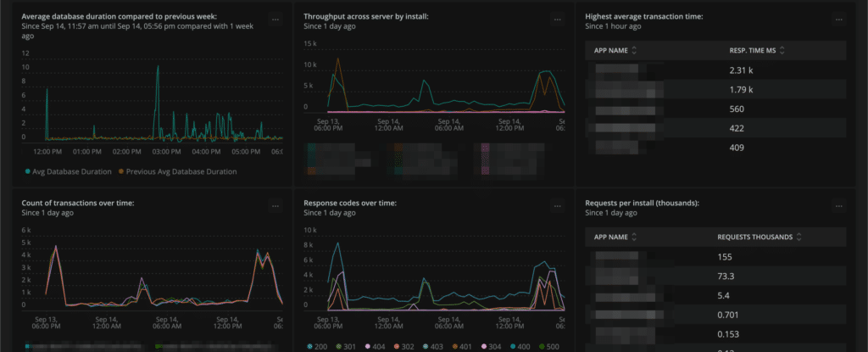This screenshot has height=352, width=868.
Task: Open options menu for Requests per install widget
Action: click(839, 206)
